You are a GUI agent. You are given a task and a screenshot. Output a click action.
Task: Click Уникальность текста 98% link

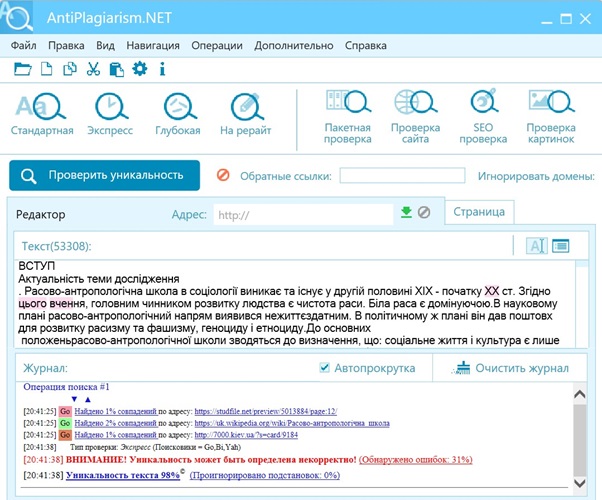pos(123,475)
